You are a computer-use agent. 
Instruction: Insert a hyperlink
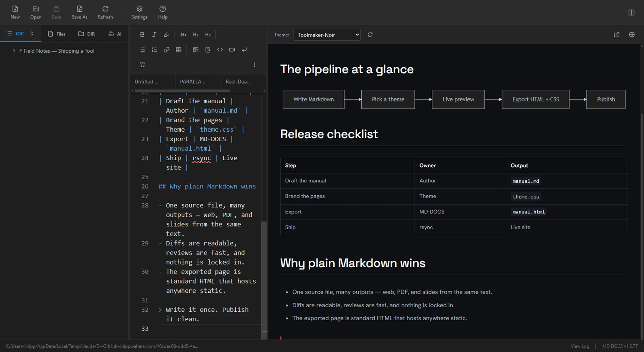coord(166,50)
